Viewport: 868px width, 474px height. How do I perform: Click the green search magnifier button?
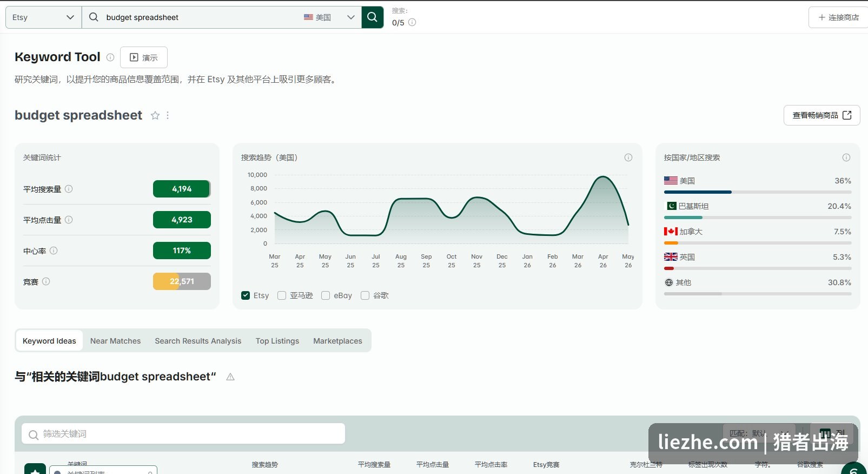click(372, 17)
